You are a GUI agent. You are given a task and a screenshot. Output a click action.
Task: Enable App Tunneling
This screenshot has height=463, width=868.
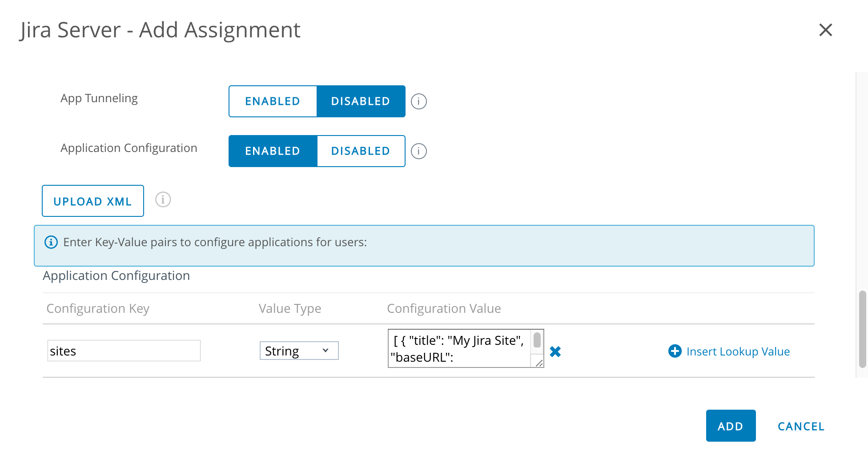273,101
